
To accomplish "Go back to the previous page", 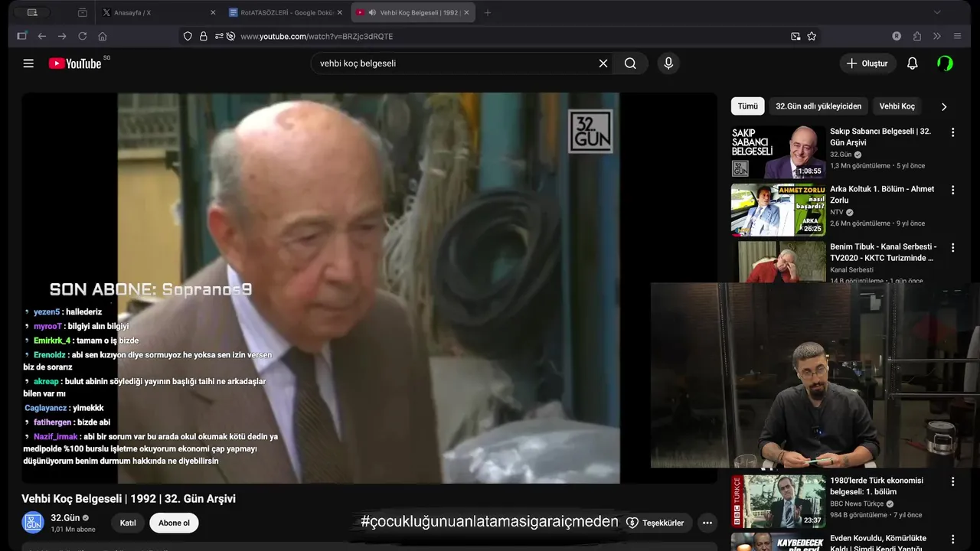I will tap(42, 36).
